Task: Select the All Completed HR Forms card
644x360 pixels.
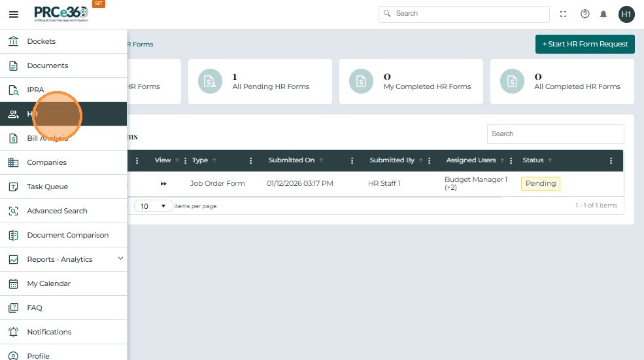Action: point(562,81)
